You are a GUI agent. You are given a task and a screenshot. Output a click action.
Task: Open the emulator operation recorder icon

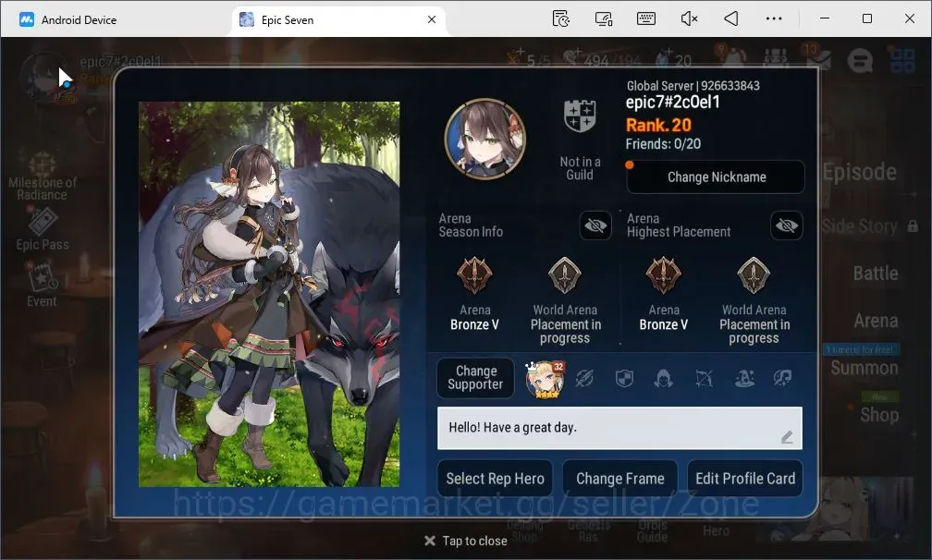(560, 19)
